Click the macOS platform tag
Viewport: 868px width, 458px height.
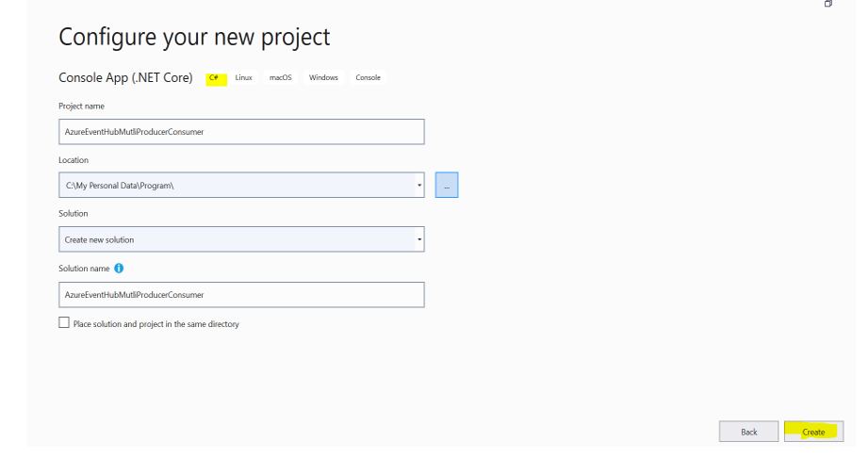tap(282, 77)
